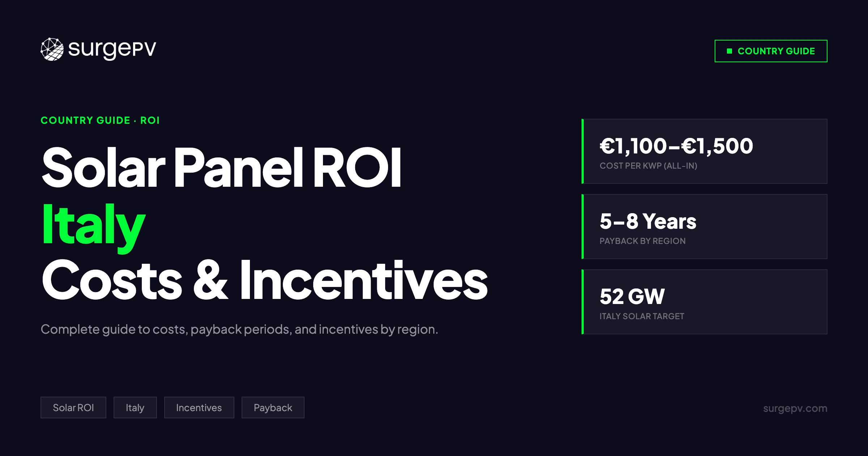Select the 'COUNTRY GUIDE · ROI' eyebrow text
Screen dimensions: 868x456
pos(100,120)
